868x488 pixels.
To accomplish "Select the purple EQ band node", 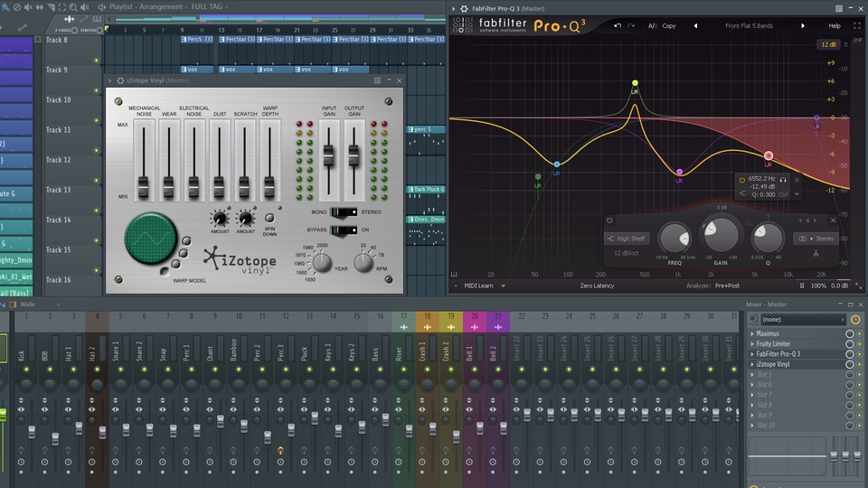I will pos(816,117).
